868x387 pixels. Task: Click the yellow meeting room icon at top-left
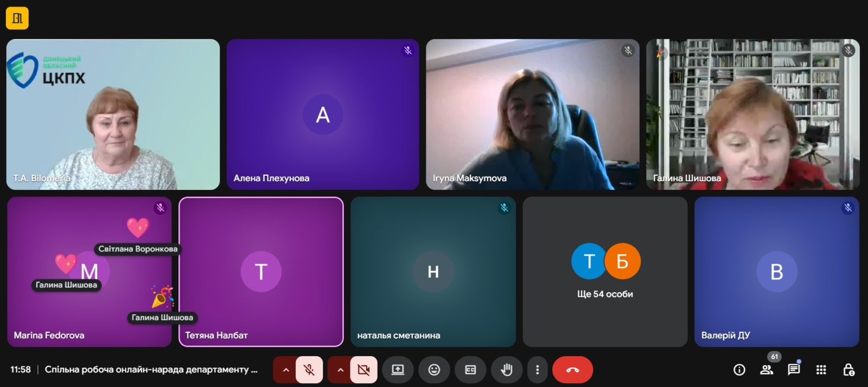pos(17,18)
